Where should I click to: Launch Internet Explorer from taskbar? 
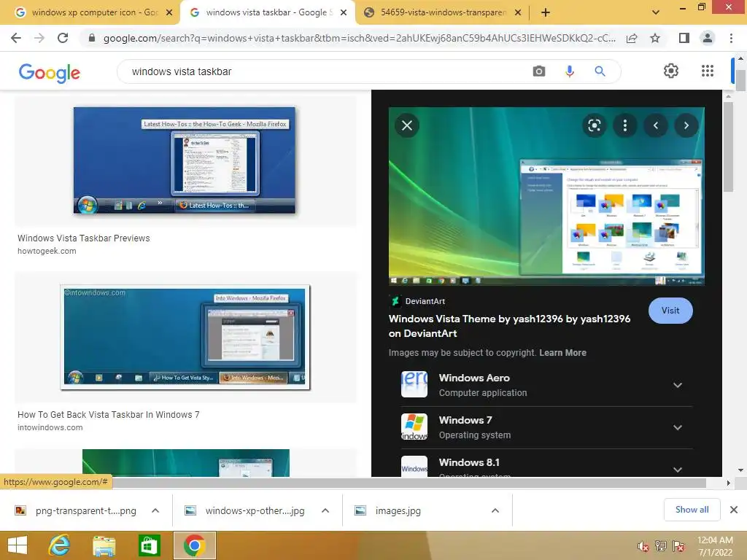pyautogui.click(x=60, y=545)
